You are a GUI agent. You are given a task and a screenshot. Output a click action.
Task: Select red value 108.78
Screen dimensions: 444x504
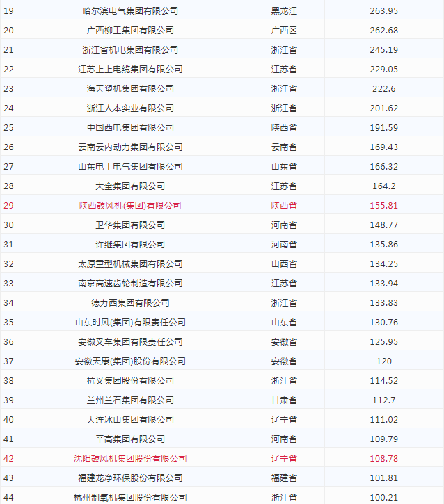pos(384,458)
